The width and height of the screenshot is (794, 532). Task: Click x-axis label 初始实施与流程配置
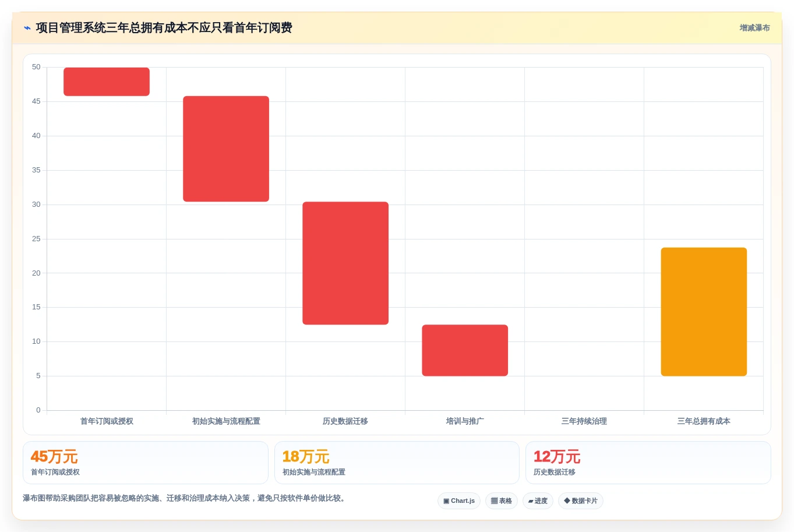pos(226,421)
